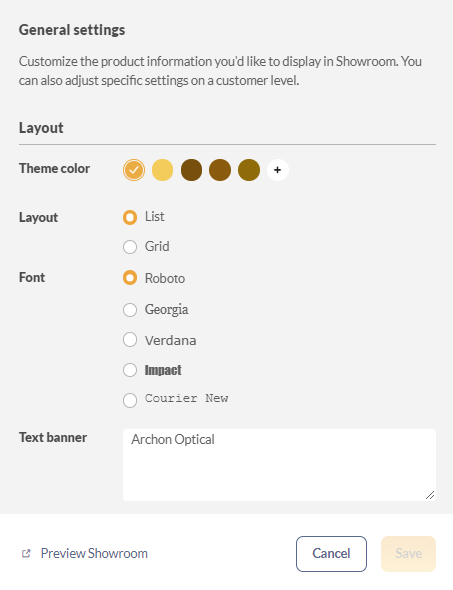Select the medium brown theme color swatch
453x590 pixels.
[x=220, y=170]
